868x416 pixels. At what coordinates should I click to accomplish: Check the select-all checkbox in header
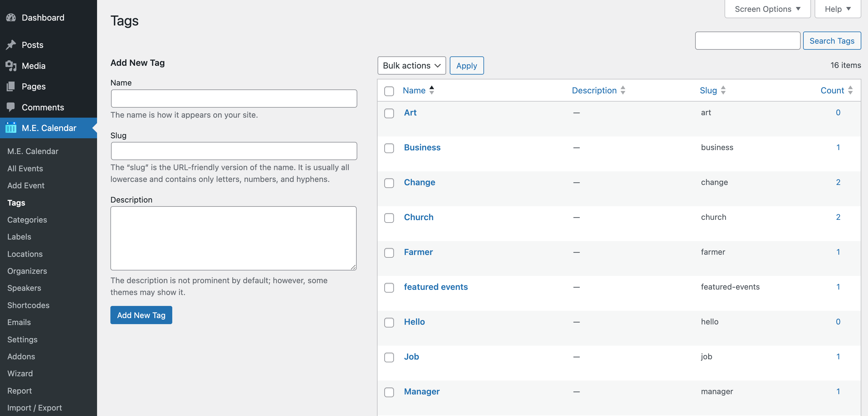click(389, 91)
